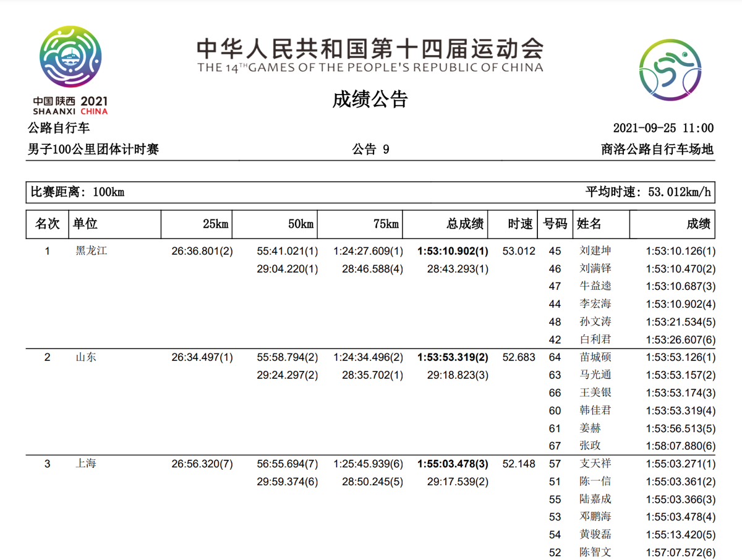Click rider name 黄骏磊
This screenshot has width=742, height=560.
point(596,535)
